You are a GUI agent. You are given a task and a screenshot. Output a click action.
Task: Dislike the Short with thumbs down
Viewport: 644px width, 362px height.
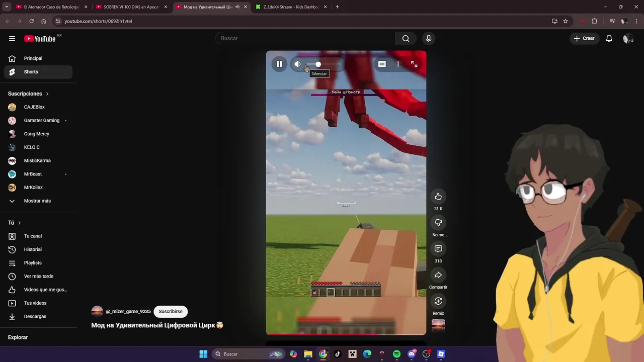tap(438, 223)
